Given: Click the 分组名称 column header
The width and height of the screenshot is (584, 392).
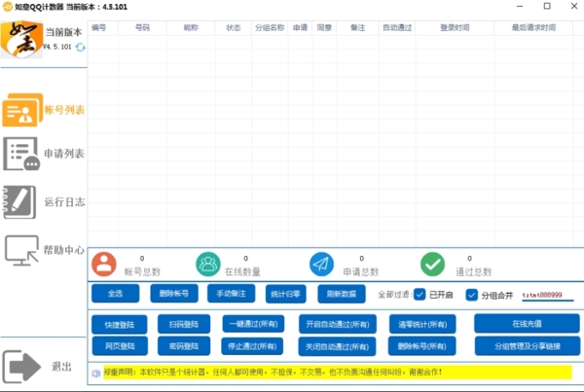Looking at the screenshot, I should 270,27.
